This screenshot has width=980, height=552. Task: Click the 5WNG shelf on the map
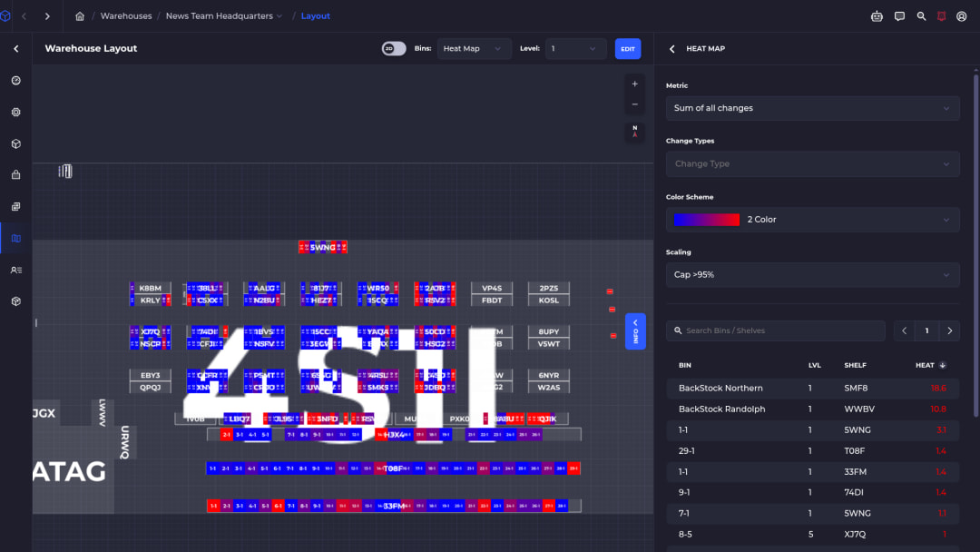(x=322, y=248)
